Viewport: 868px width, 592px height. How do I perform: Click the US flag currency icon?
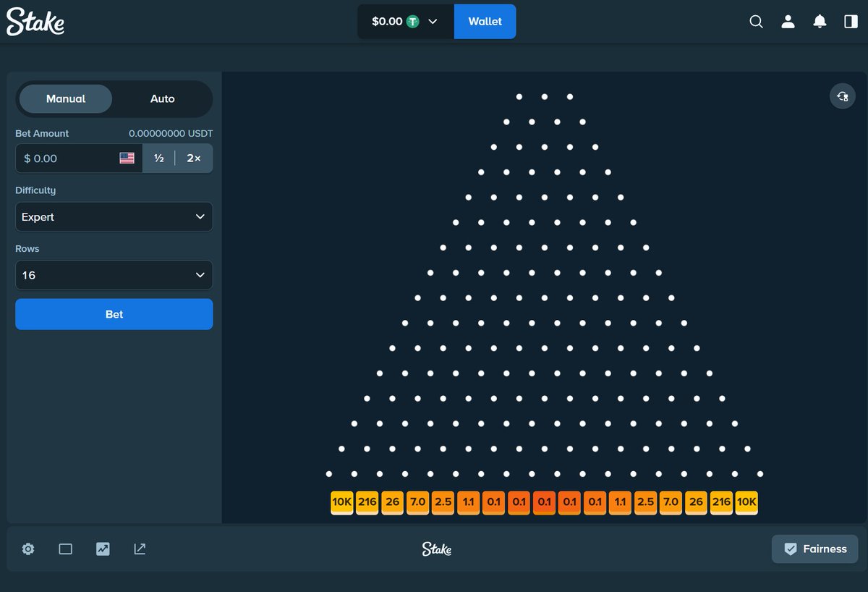click(x=127, y=158)
